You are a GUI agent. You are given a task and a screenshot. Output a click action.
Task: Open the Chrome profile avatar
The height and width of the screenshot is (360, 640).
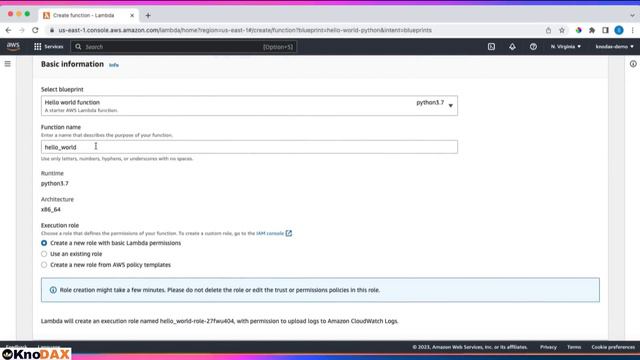(619, 30)
